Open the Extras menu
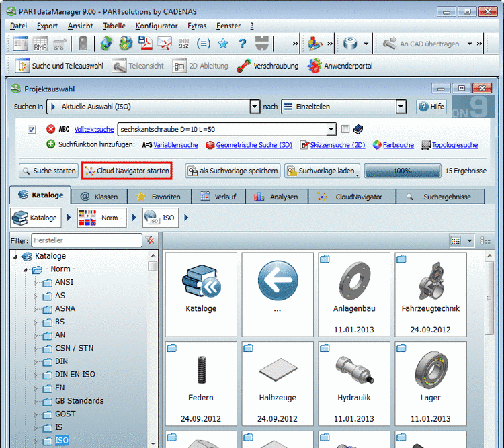The image size is (504, 448). [197, 26]
